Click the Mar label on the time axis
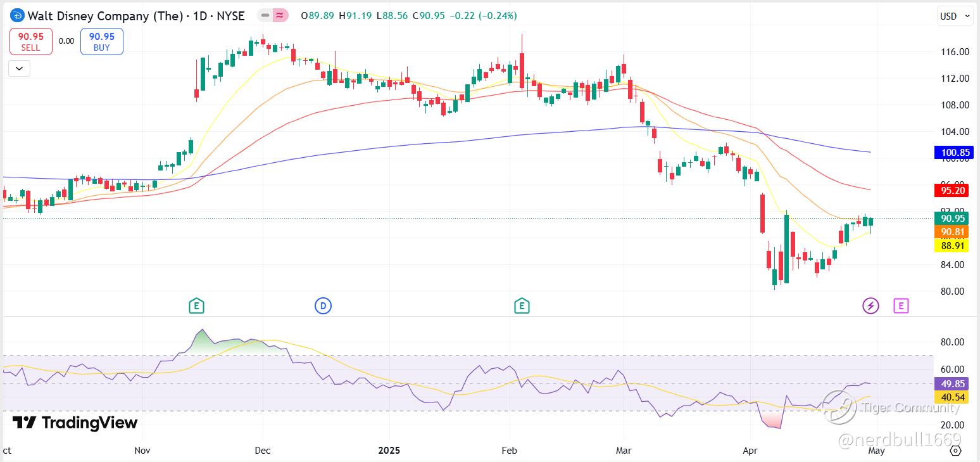The width and height of the screenshot is (980, 462). [x=624, y=451]
